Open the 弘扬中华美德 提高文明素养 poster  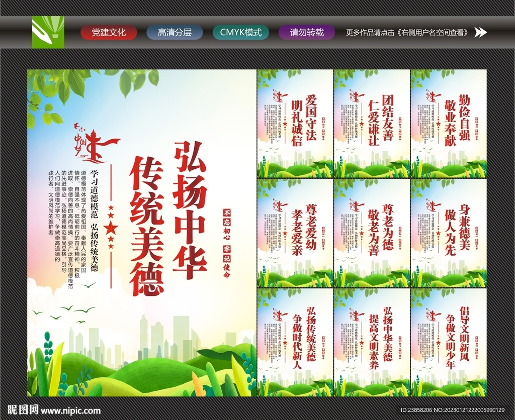(x=372, y=342)
